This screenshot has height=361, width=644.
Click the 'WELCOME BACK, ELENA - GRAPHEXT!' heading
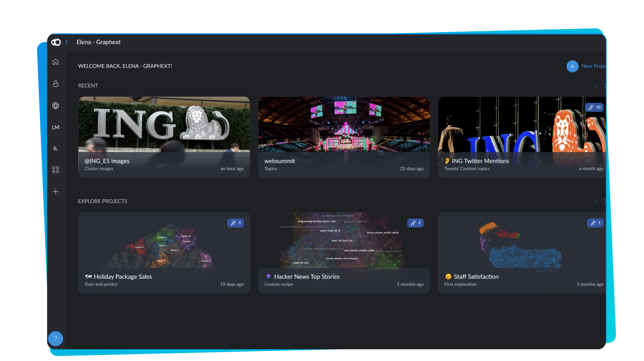coord(125,66)
